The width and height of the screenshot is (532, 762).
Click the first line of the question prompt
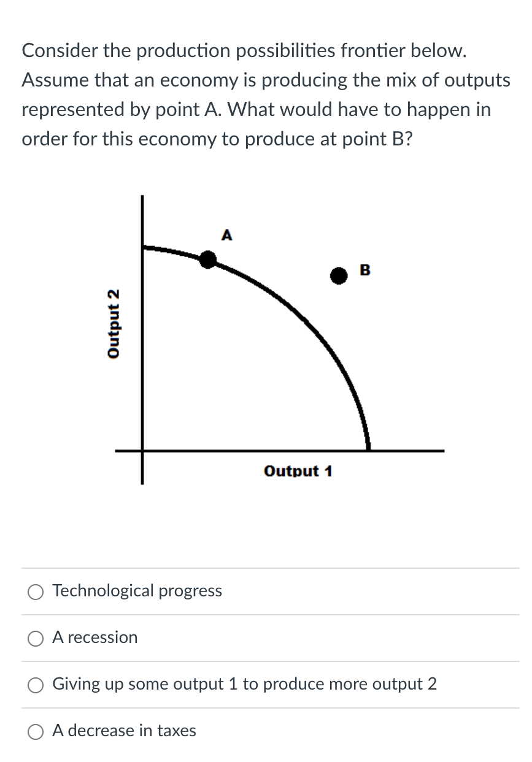[x=245, y=50]
